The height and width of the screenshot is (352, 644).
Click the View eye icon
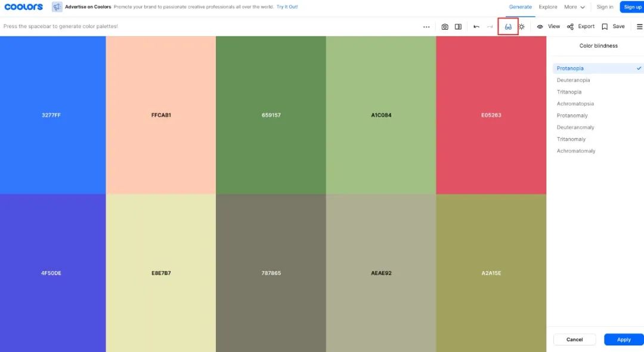(540, 27)
